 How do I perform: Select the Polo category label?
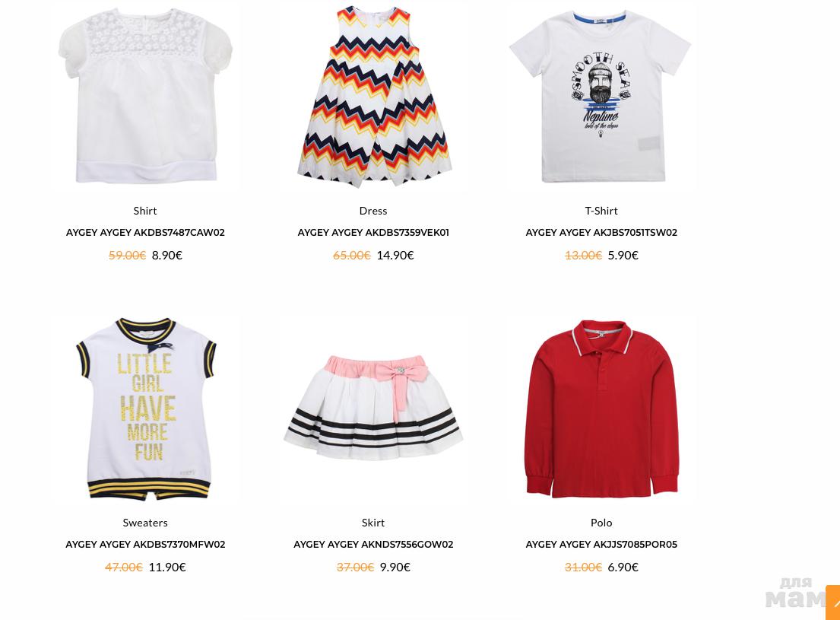coord(601,523)
